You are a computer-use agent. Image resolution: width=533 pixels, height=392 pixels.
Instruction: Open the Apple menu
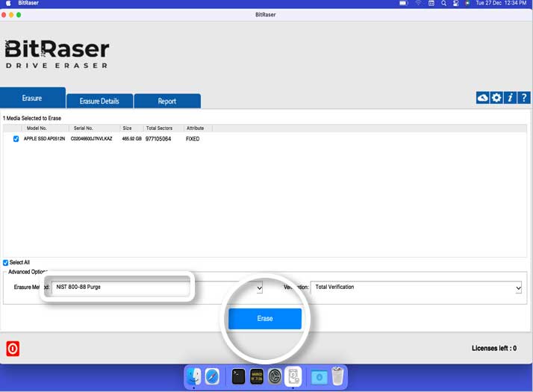click(8, 3)
